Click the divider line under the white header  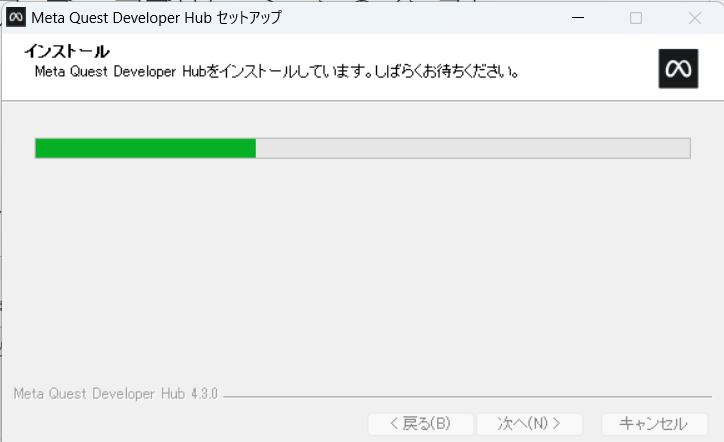[x=362, y=101]
